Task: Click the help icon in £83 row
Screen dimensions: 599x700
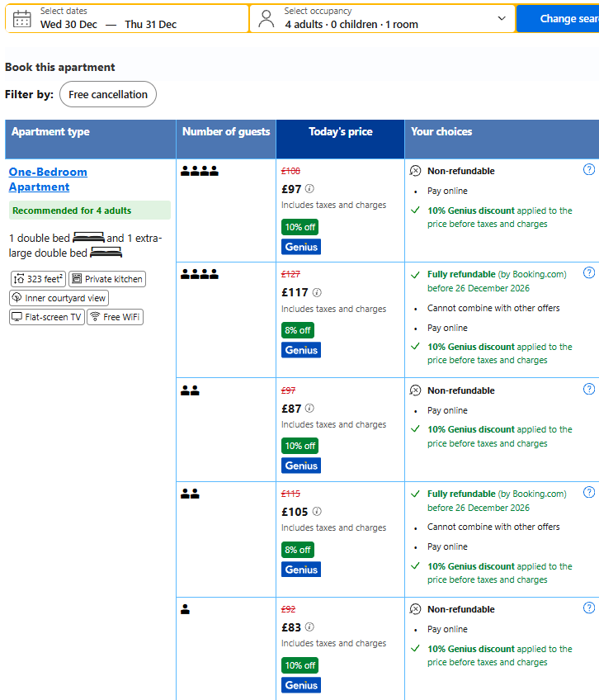Action: (589, 608)
